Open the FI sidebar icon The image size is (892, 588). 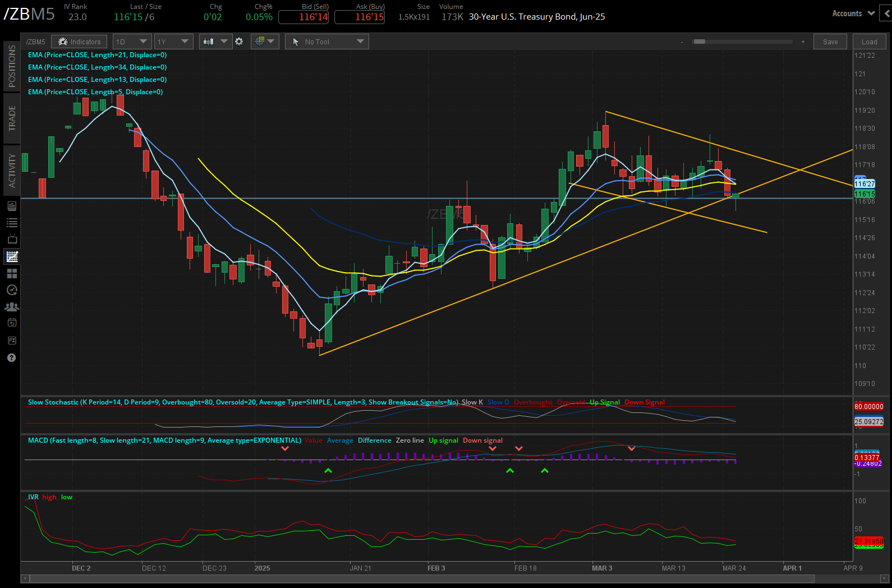click(12, 340)
